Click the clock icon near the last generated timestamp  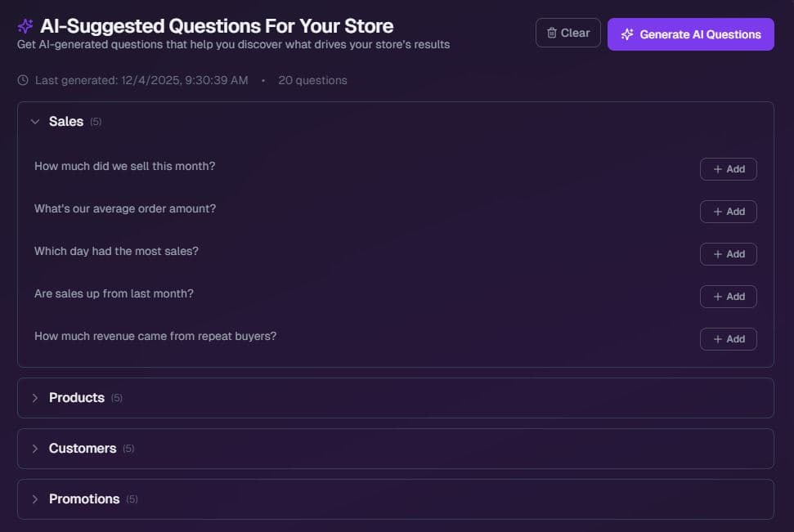click(x=20, y=80)
